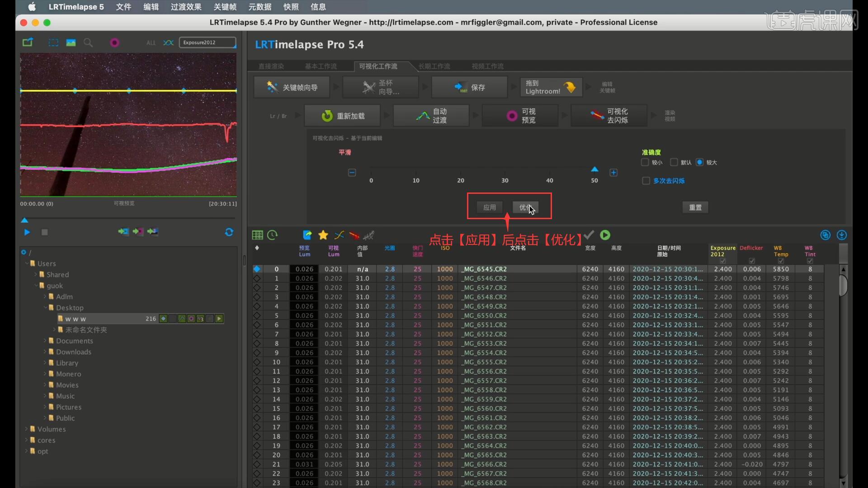Switch to the 基本工作流 tab
The image size is (868, 488).
[321, 66]
